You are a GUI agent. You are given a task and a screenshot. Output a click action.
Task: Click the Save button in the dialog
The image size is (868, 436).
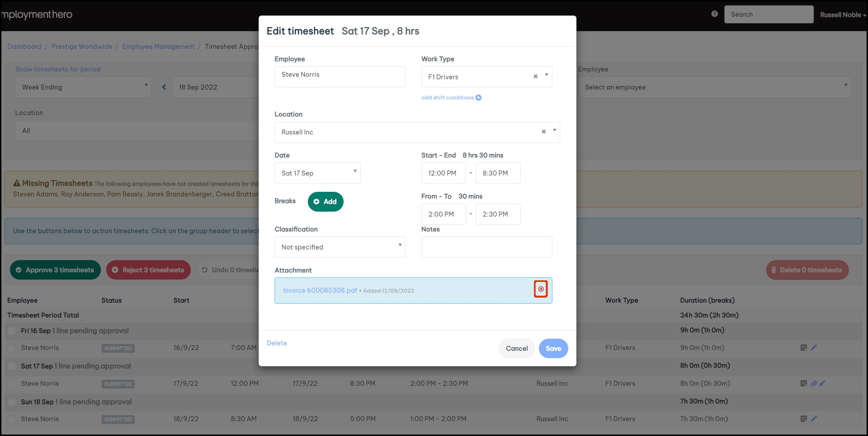pos(553,348)
